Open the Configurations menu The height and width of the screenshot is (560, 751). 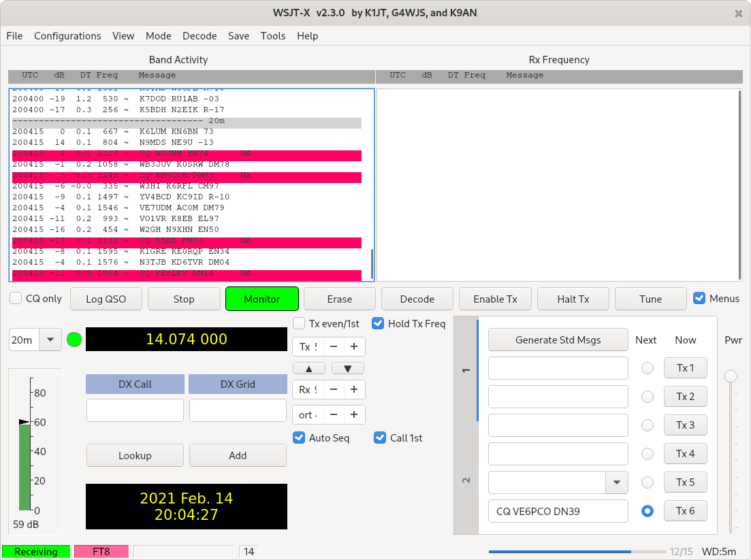(67, 36)
